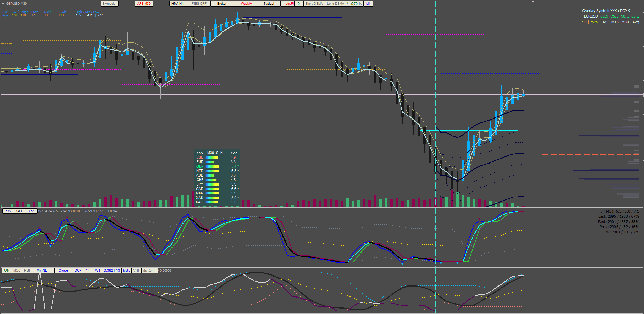
Task: Click the Close price mode button
Action: pos(63,270)
